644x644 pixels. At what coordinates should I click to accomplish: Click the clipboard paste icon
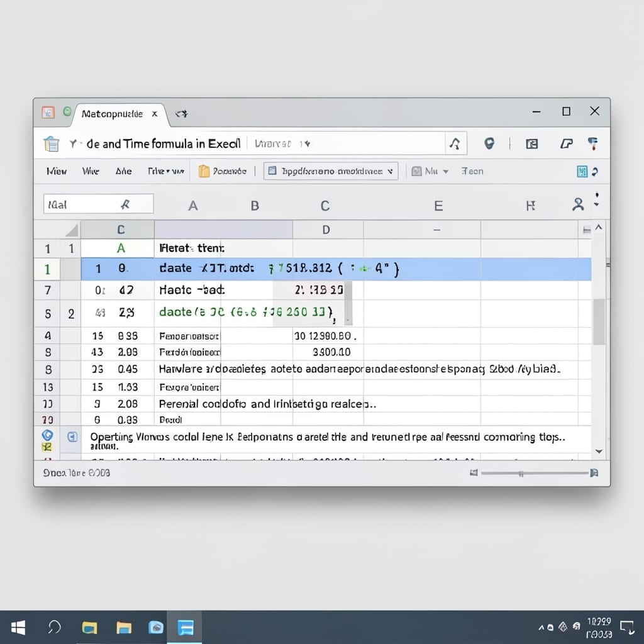[x=52, y=144]
